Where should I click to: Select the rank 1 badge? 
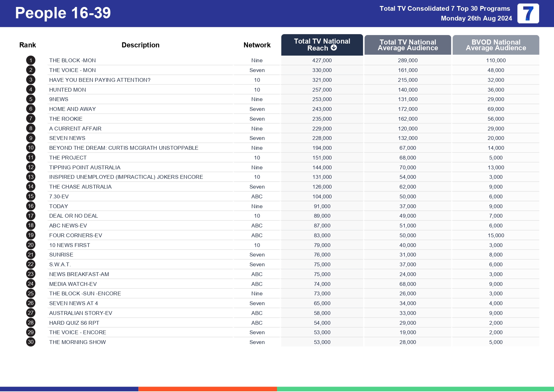click(x=30, y=60)
